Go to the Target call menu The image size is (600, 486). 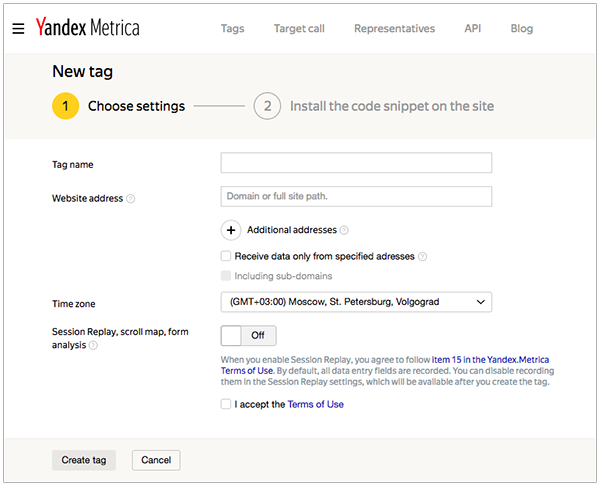[x=299, y=29]
